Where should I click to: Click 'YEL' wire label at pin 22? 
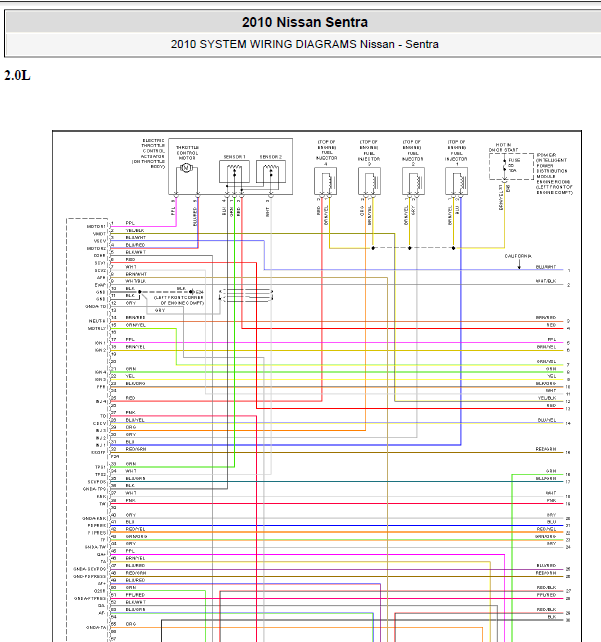pos(130,376)
